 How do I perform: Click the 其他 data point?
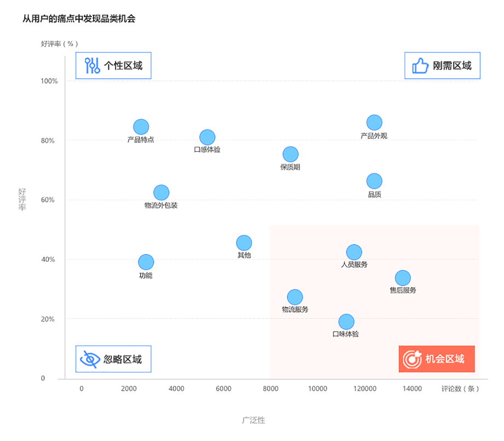244,243
